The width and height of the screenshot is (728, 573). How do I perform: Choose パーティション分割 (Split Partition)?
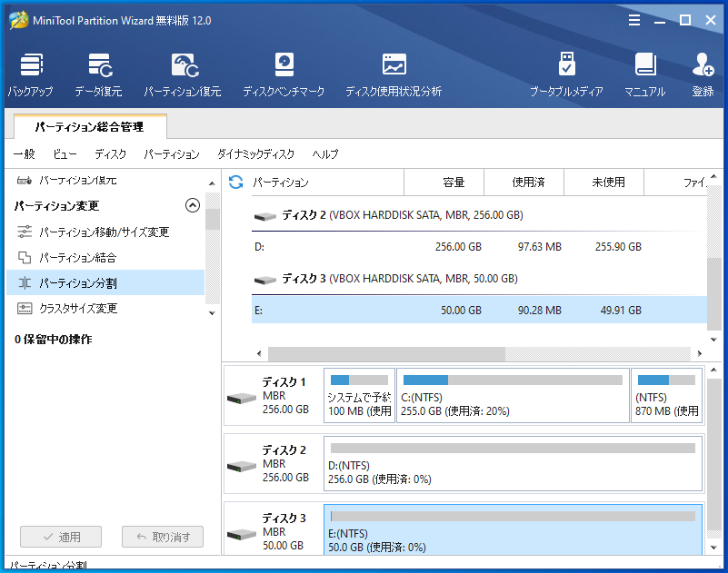tap(105, 282)
